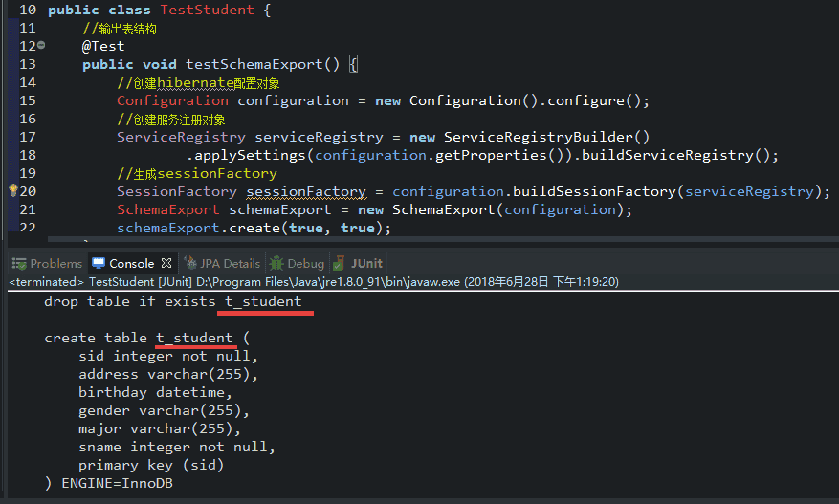Click the class name TestStudent in line 10
The width and height of the screenshot is (839, 504).
207,10
